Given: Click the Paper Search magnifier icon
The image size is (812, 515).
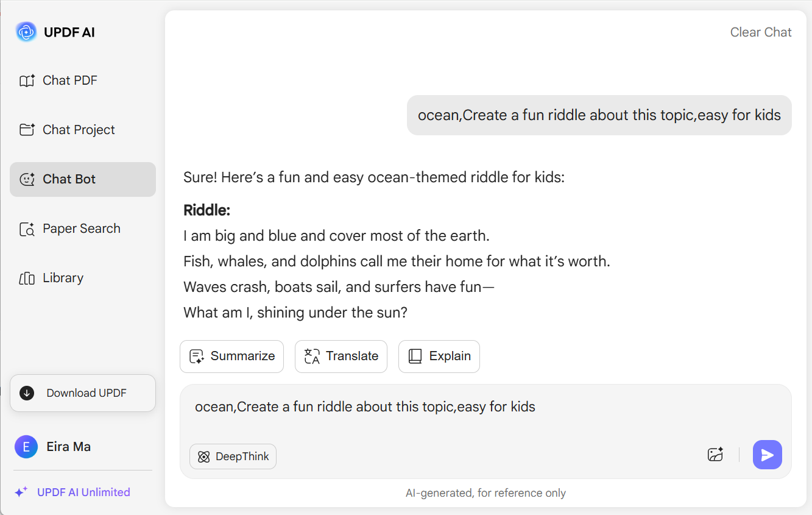Looking at the screenshot, I should 27,229.
